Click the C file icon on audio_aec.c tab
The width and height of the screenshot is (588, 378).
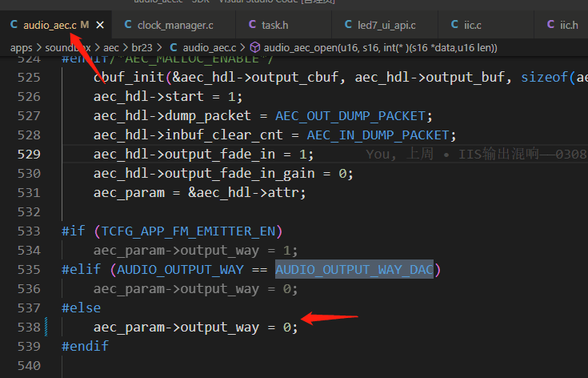(14, 24)
